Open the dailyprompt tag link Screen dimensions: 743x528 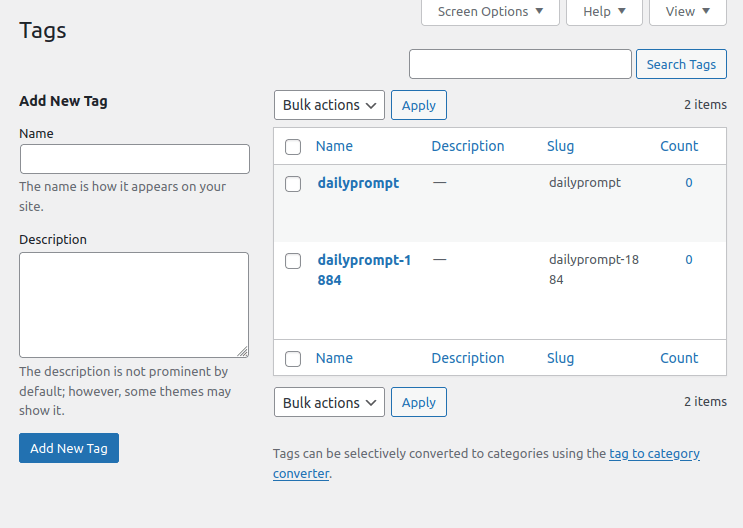click(358, 183)
